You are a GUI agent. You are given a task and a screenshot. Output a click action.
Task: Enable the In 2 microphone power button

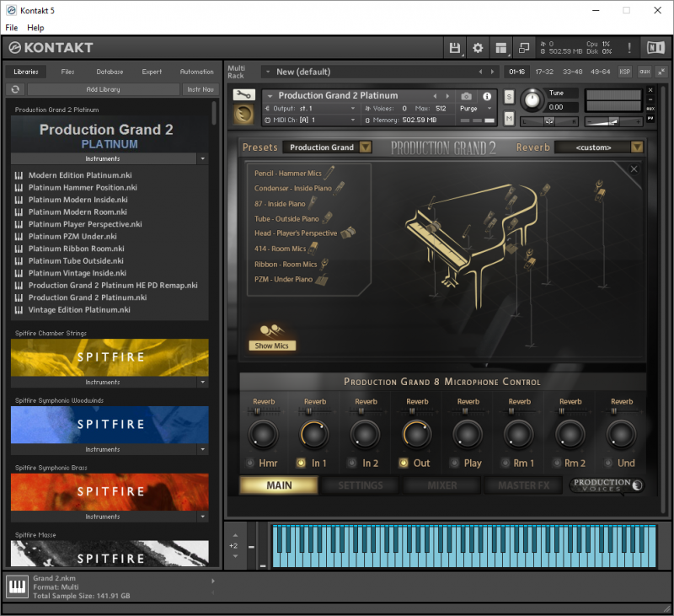[x=352, y=463]
